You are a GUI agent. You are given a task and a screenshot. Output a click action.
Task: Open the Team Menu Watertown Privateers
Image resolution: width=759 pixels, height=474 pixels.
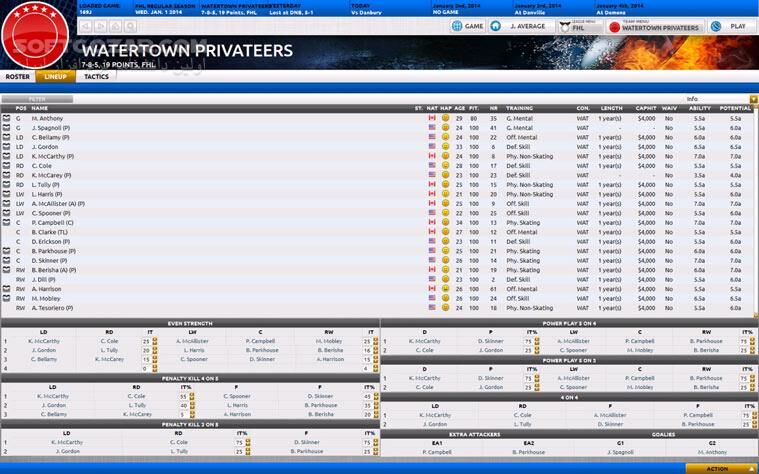[x=655, y=27]
